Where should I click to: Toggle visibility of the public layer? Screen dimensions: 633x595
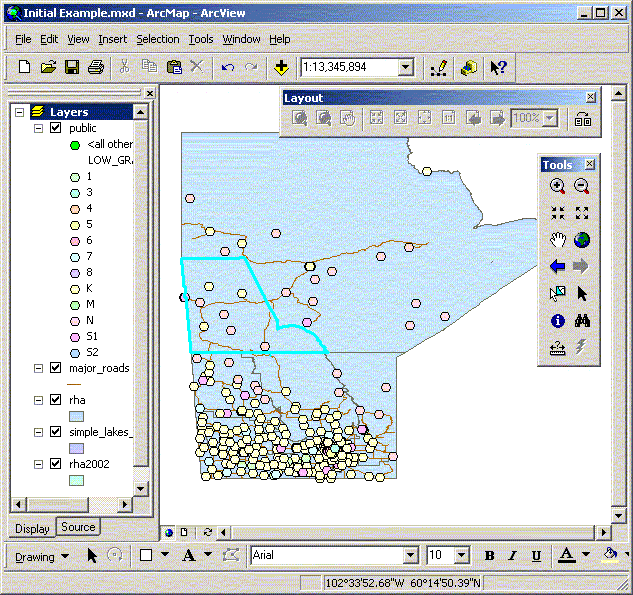click(56, 128)
